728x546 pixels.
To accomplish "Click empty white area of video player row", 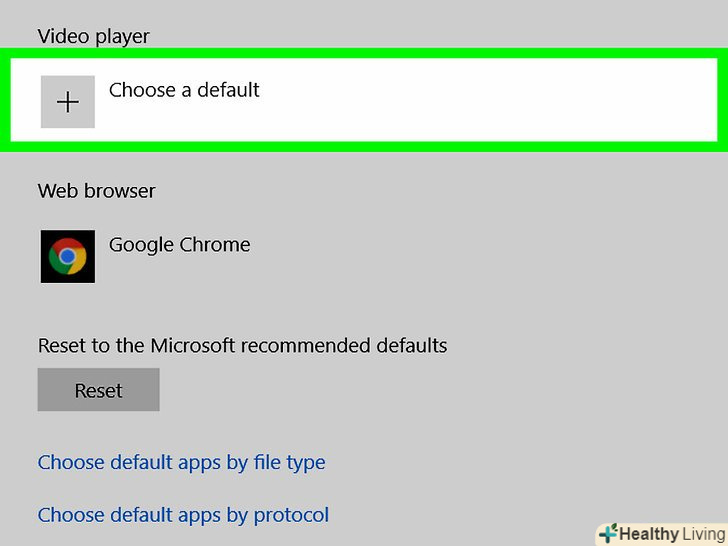I will (480, 100).
